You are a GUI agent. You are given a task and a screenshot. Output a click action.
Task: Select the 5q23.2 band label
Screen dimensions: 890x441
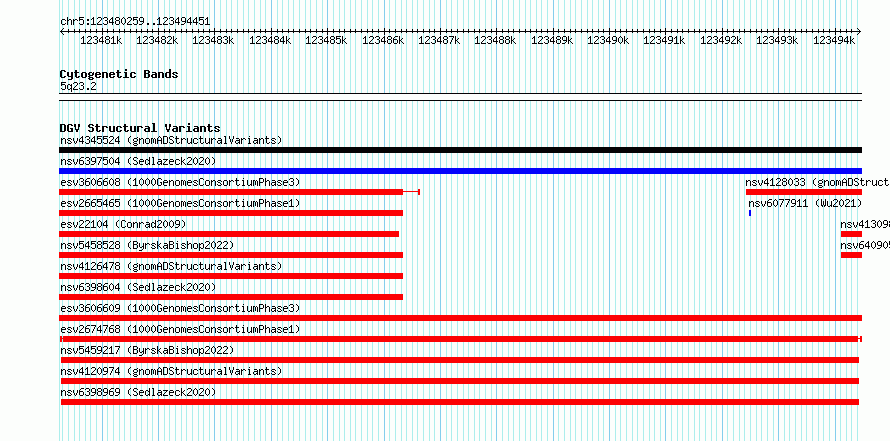coord(78,86)
